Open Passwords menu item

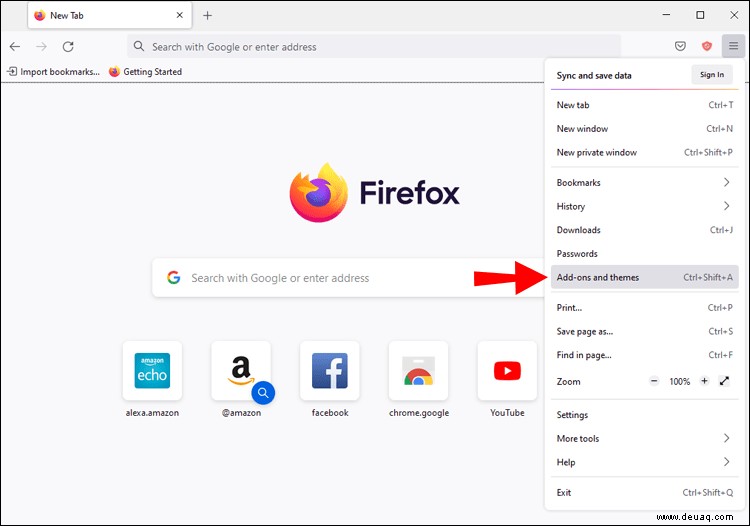tap(644, 254)
